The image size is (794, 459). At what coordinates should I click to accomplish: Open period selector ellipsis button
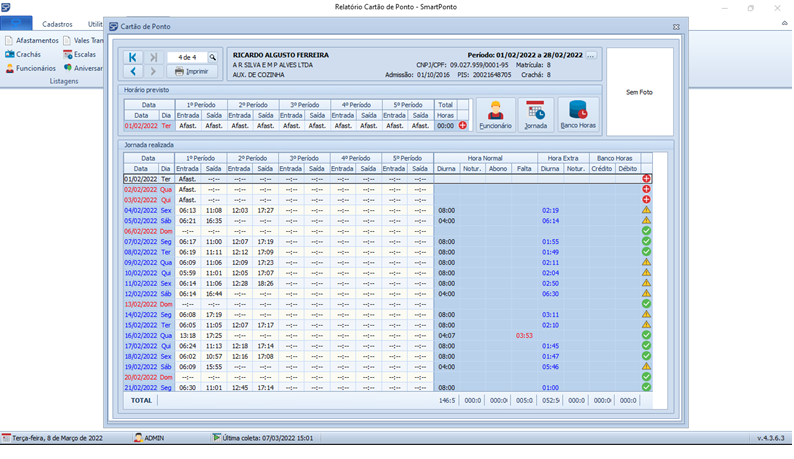590,55
